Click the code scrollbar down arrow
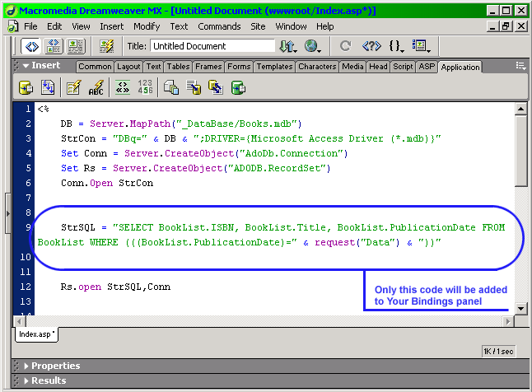Viewport: 532px width, 392px height. [520, 309]
